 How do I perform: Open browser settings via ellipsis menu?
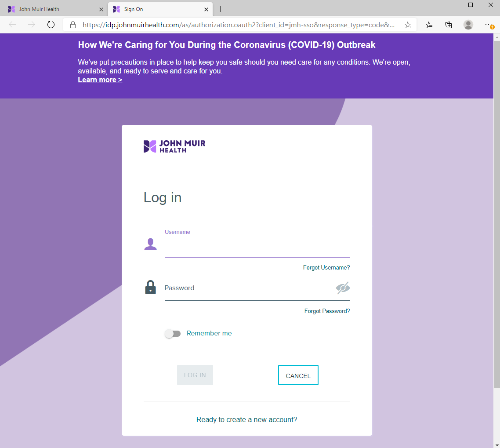tap(488, 25)
